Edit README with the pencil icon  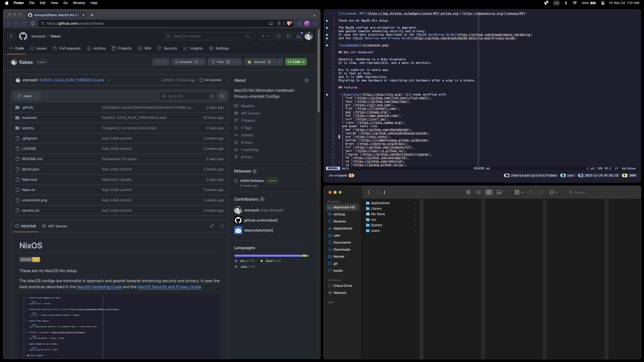tap(212, 226)
